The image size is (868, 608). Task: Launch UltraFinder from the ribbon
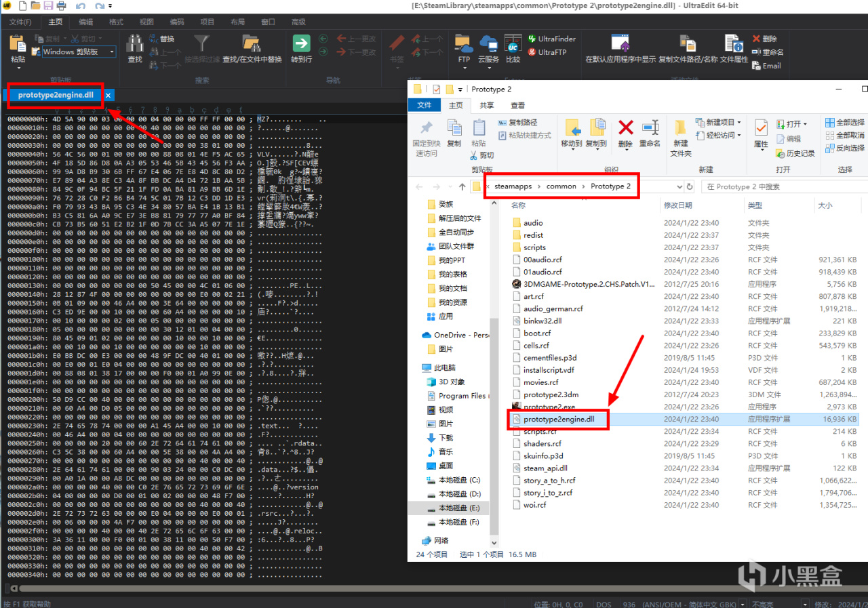click(x=551, y=39)
